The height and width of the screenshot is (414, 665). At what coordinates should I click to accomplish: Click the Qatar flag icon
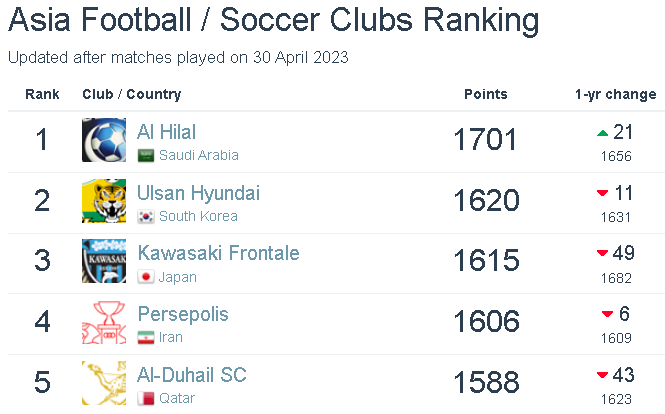point(146,398)
